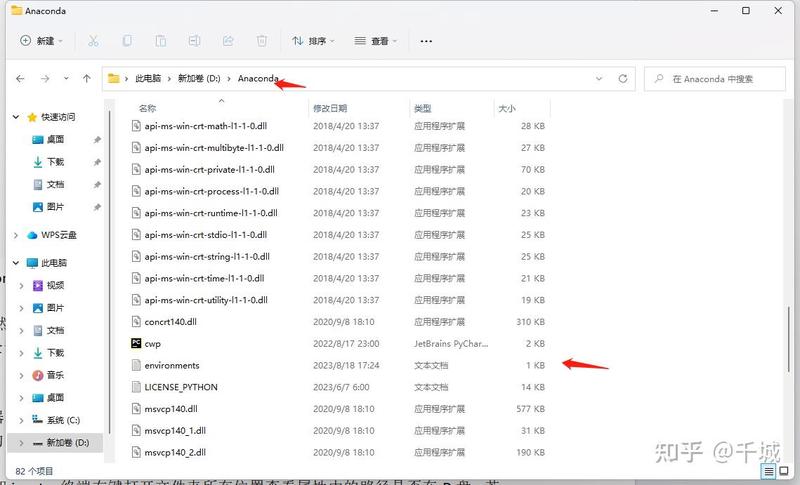Click the Share icon in toolbar
The height and width of the screenshot is (485, 800).
(x=228, y=41)
